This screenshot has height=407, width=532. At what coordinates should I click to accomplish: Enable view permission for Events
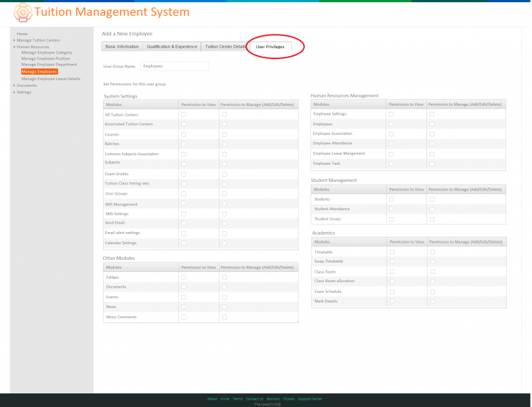184,297
